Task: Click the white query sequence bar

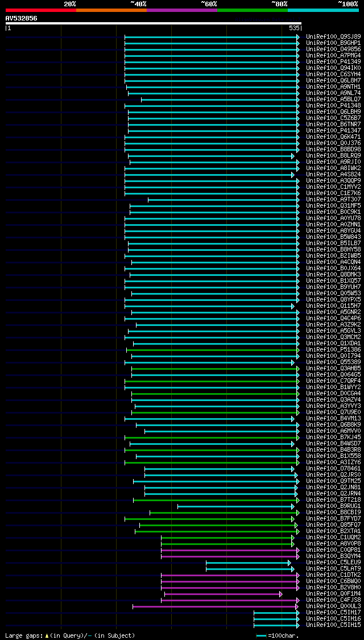Action: click(x=154, y=24)
